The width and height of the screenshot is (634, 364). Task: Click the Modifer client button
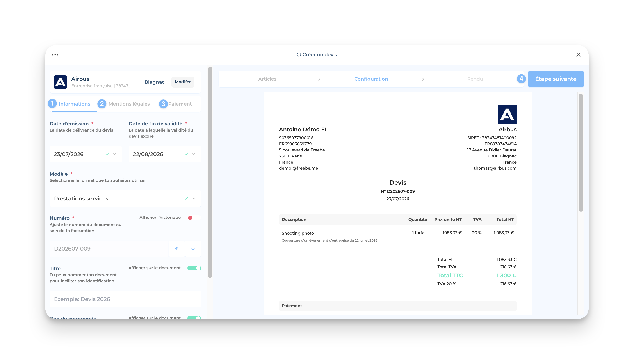click(x=183, y=82)
